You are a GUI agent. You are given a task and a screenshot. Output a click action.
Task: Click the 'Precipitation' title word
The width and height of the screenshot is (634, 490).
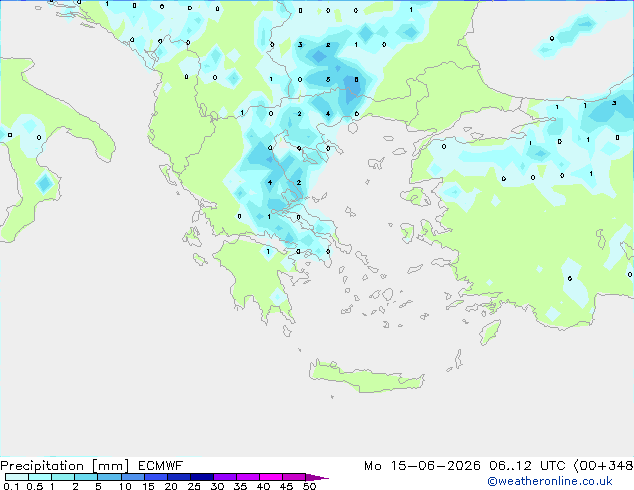(42, 466)
